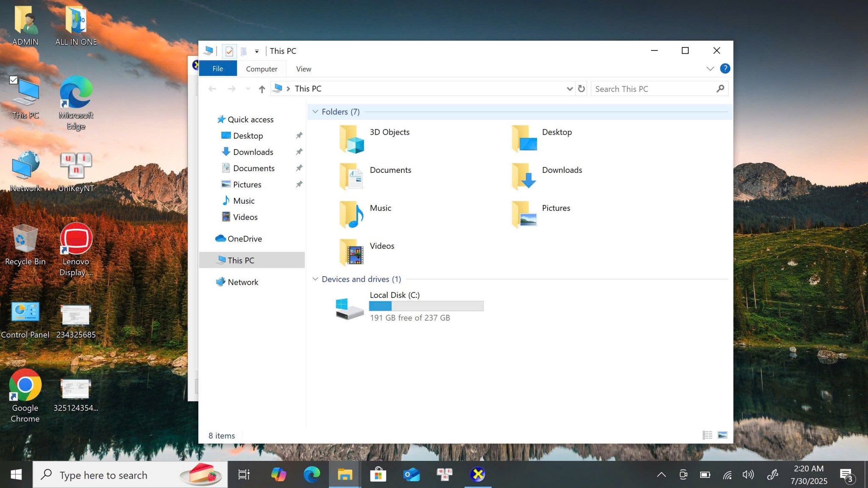Switch to Large icons view in status bar
868x488 pixels.
pyautogui.click(x=723, y=435)
